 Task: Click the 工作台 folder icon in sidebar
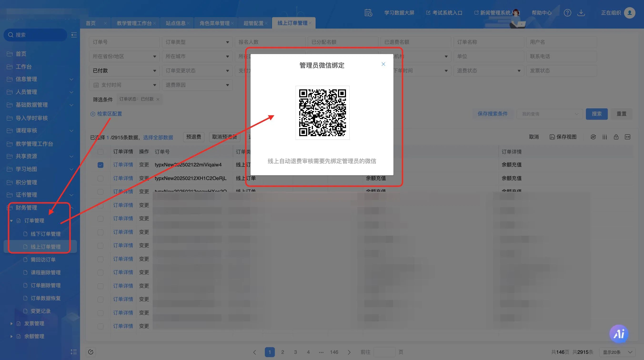point(10,67)
